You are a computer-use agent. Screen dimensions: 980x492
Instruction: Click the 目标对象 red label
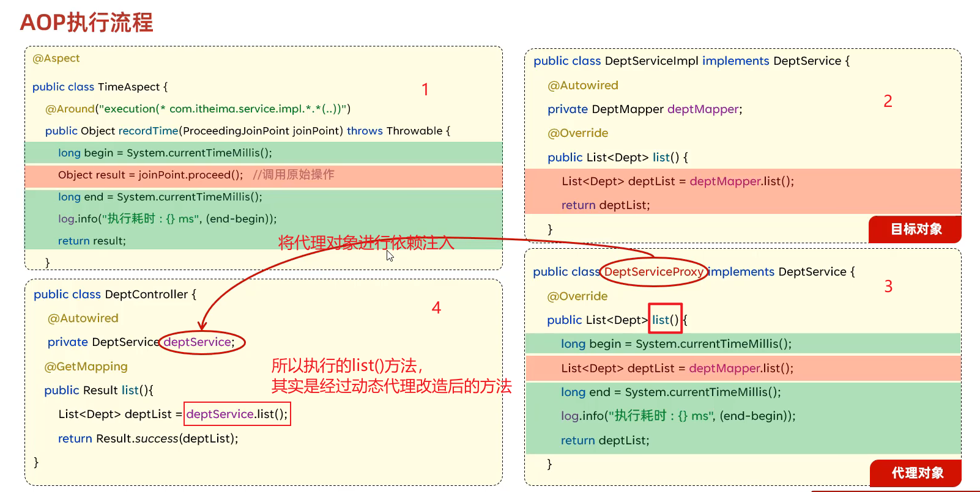coord(915,229)
